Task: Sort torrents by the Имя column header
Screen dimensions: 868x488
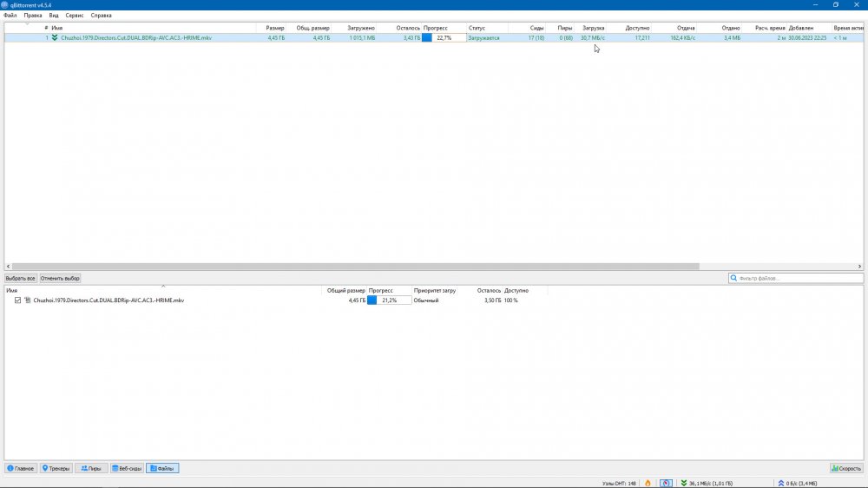Action: [x=56, y=28]
